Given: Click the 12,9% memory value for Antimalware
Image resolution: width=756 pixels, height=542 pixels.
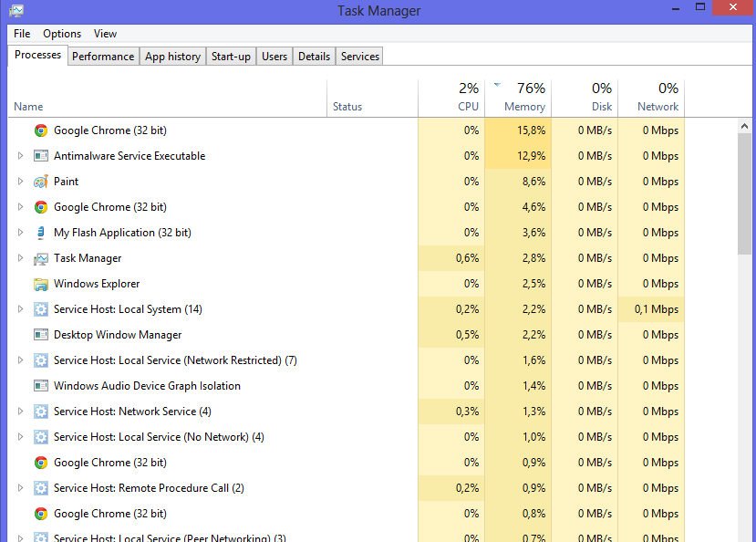Looking at the screenshot, I should tap(532, 156).
